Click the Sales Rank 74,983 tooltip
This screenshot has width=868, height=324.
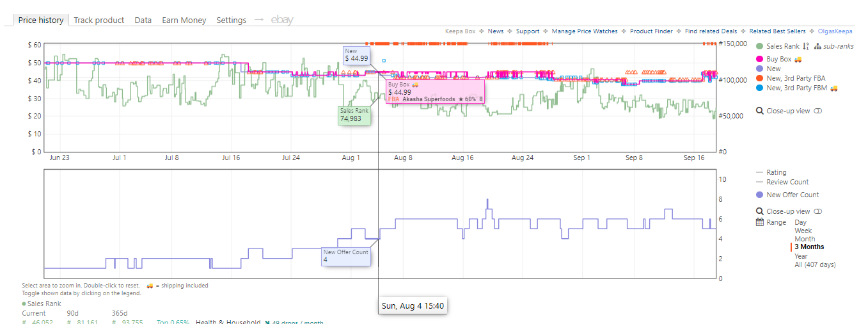(354, 115)
